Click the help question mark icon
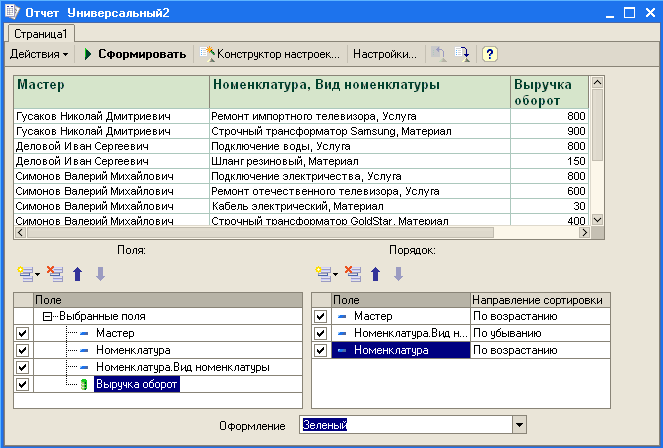 (491, 54)
